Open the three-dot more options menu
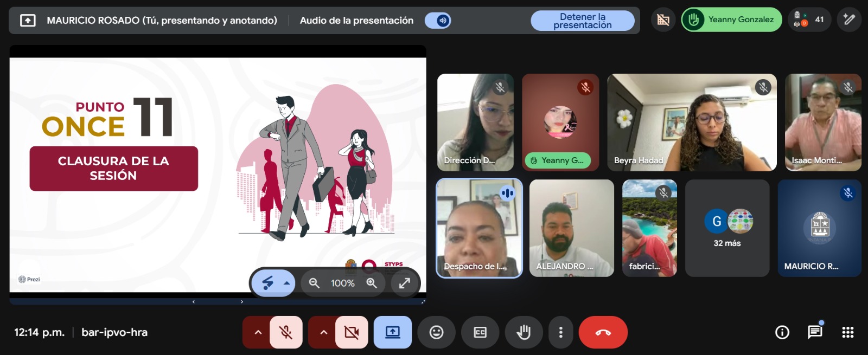The height and width of the screenshot is (355, 868). 560,332
